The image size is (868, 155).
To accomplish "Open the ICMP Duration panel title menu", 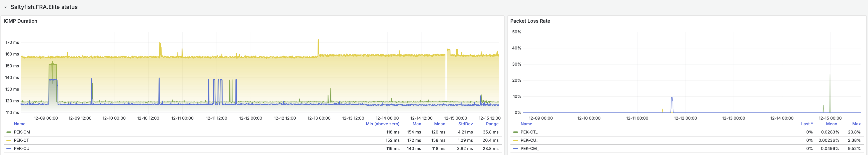I will pyautogui.click(x=20, y=21).
